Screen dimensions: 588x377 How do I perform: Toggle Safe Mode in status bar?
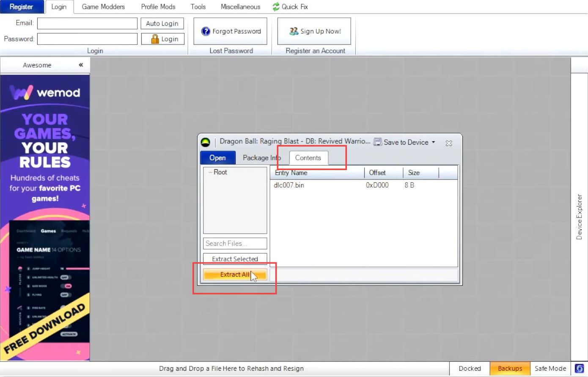tap(550, 369)
